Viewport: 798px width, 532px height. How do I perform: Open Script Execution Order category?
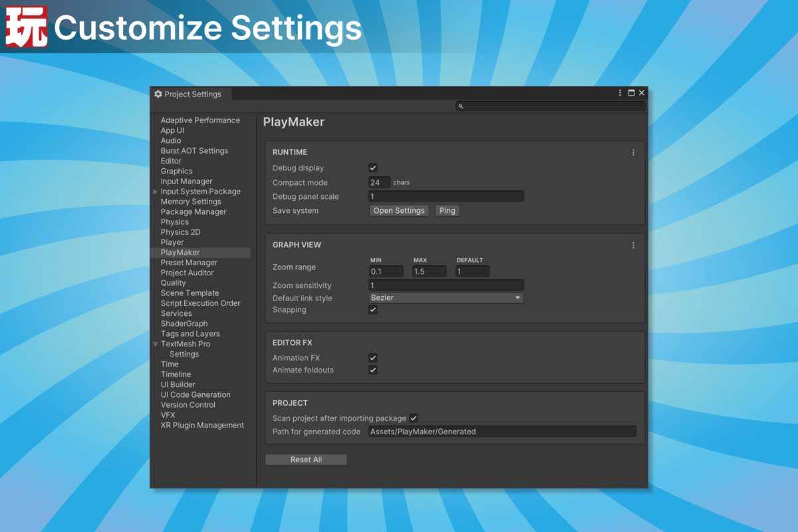(201, 303)
